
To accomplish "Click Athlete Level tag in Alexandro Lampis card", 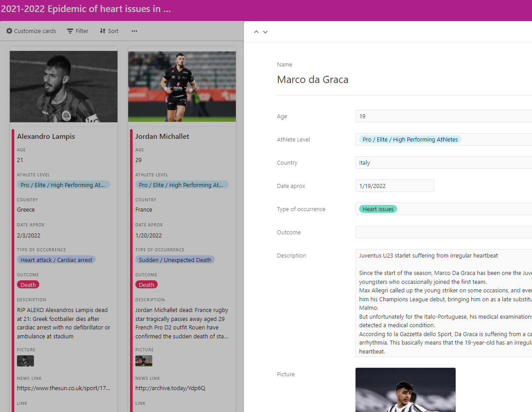I will pyautogui.click(x=63, y=185).
